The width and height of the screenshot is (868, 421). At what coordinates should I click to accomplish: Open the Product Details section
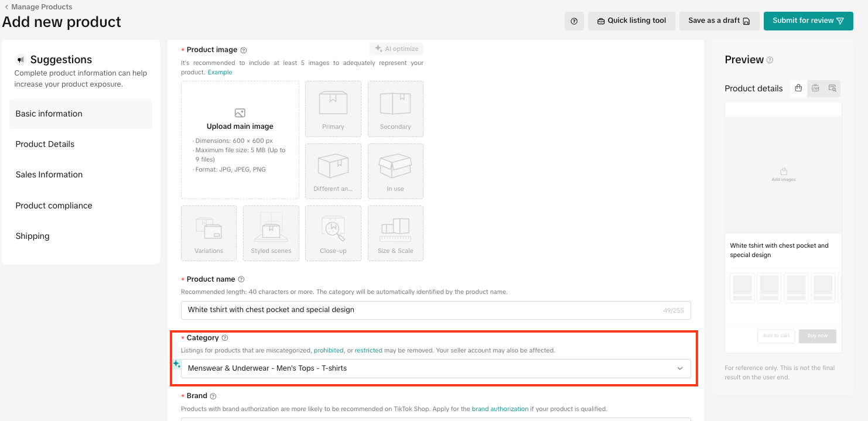[x=45, y=144]
